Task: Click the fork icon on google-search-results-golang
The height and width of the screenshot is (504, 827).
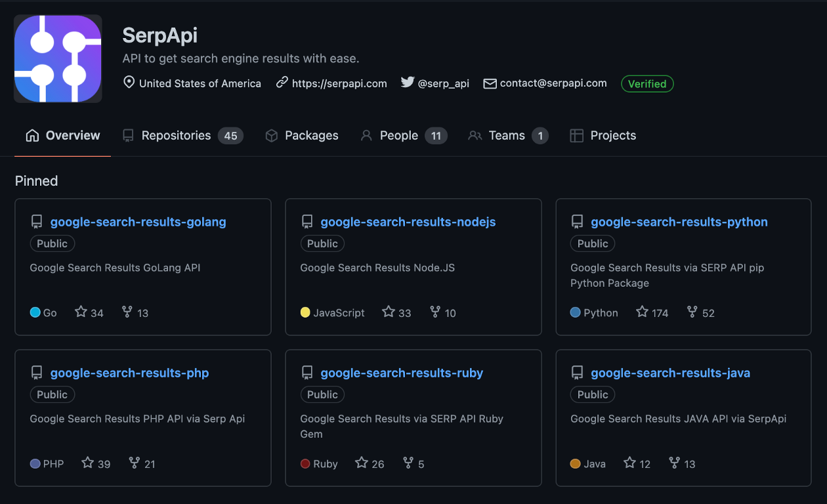Action: coord(127,312)
